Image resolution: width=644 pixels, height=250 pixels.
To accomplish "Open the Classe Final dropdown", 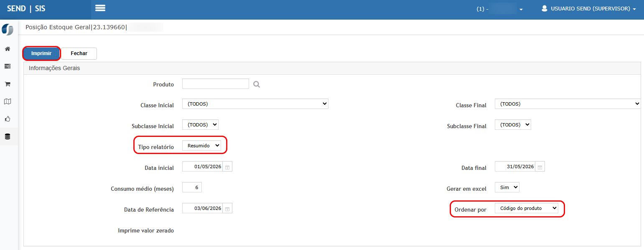I will click(x=568, y=104).
